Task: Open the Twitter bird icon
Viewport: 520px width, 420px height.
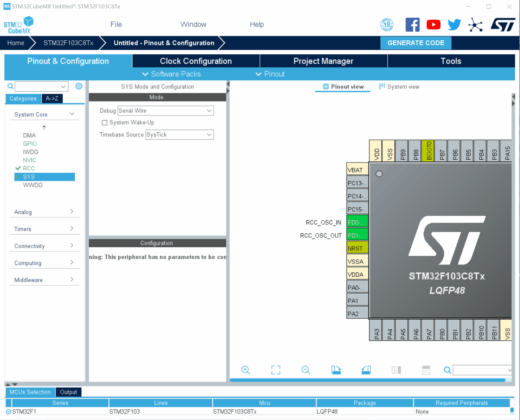Action: coord(454,25)
